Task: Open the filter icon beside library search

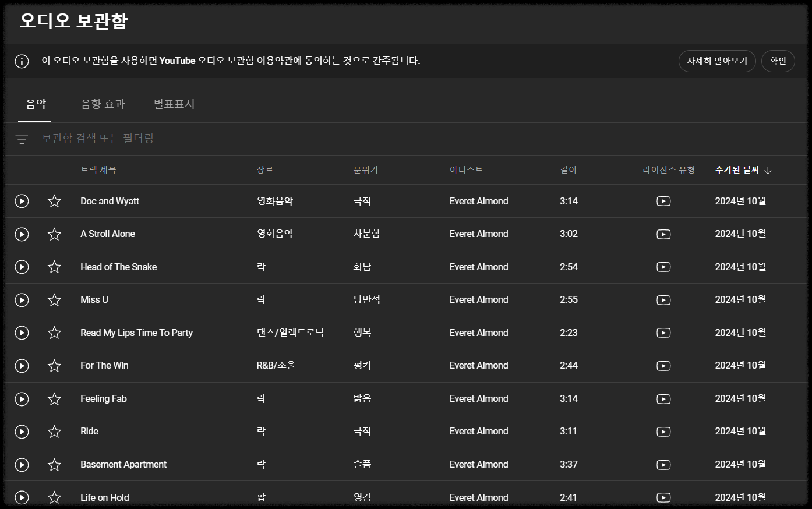Action: [x=22, y=139]
